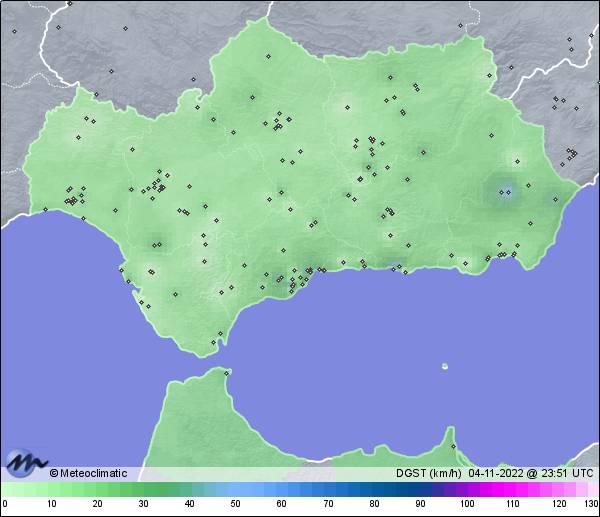Click legend value 40
600x517 pixels.
point(189,504)
